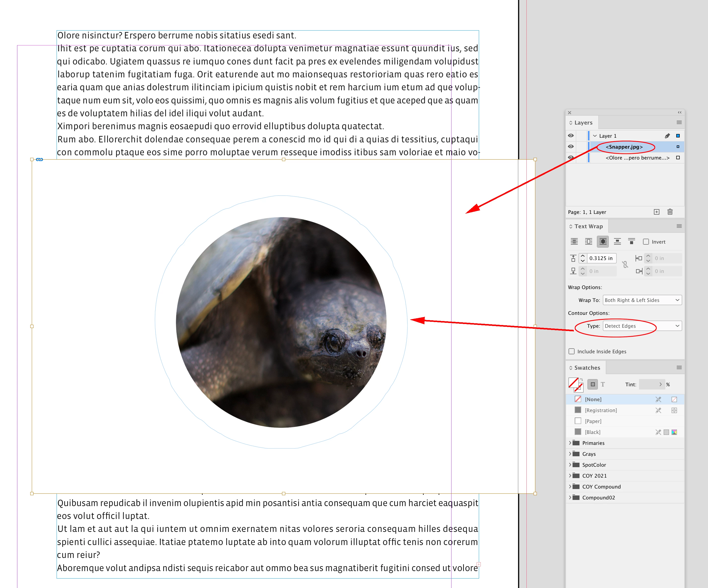Select the Olore text frame layer item
Viewport: 708px width, 588px height.
click(637, 158)
